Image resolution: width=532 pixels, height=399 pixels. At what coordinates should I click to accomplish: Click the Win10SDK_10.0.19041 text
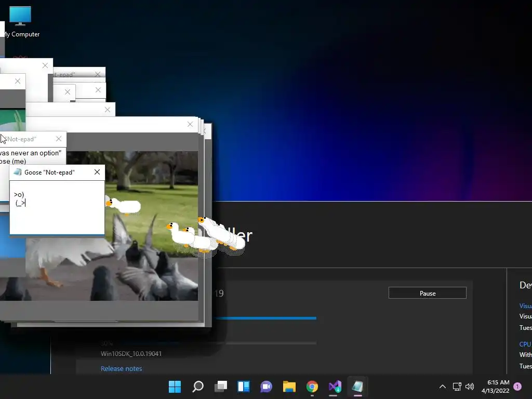click(131, 353)
